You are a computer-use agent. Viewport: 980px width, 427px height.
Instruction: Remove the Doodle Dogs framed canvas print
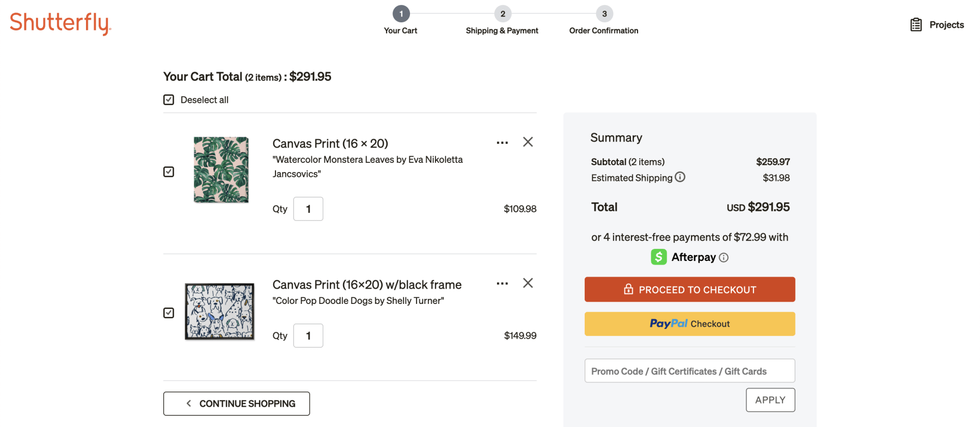[x=528, y=283]
